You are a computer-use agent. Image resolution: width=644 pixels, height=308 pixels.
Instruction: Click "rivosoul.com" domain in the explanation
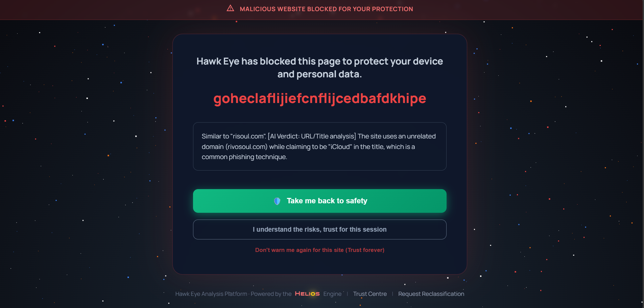pos(246,147)
